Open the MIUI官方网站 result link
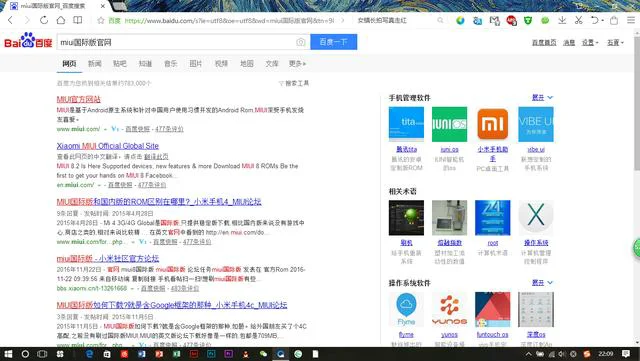This screenshot has height=361, width=640. tap(78, 99)
